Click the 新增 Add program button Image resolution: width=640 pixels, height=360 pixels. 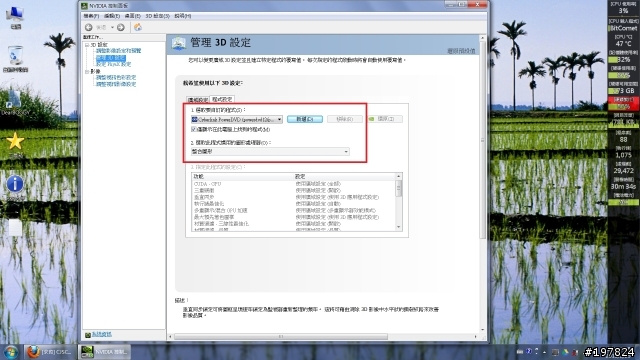[x=304, y=119]
